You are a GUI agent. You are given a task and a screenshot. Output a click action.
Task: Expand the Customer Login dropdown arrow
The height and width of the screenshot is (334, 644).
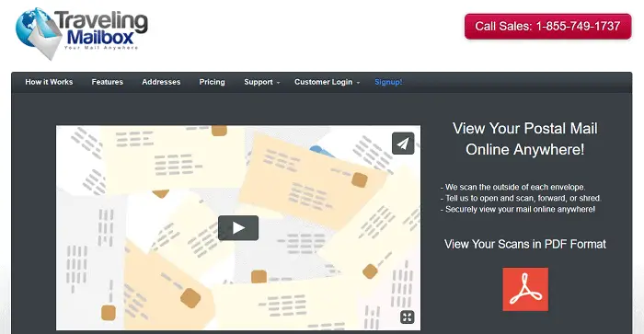coord(358,83)
